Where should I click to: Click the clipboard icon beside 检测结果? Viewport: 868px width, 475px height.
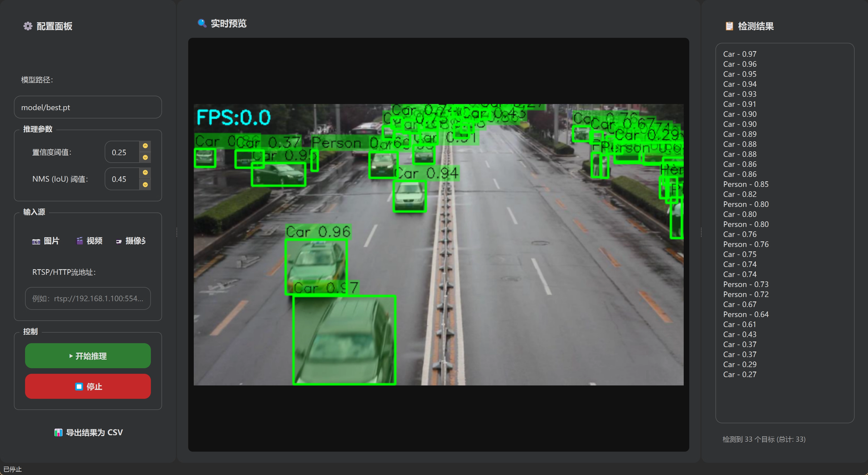(x=729, y=26)
